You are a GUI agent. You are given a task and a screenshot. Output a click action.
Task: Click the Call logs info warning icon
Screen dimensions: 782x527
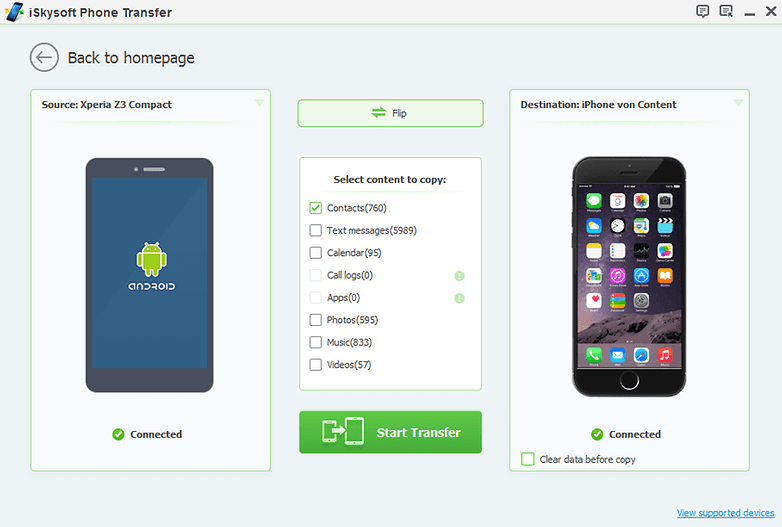459,276
